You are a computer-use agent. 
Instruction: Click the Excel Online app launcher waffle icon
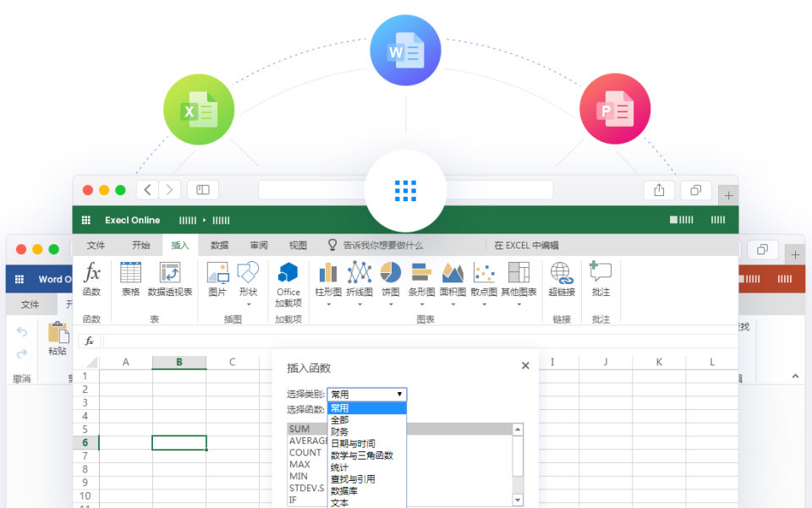click(x=86, y=221)
